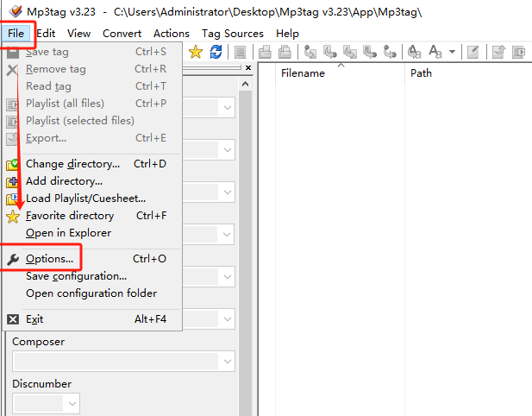Choose Save tag in File menu

click(92, 52)
